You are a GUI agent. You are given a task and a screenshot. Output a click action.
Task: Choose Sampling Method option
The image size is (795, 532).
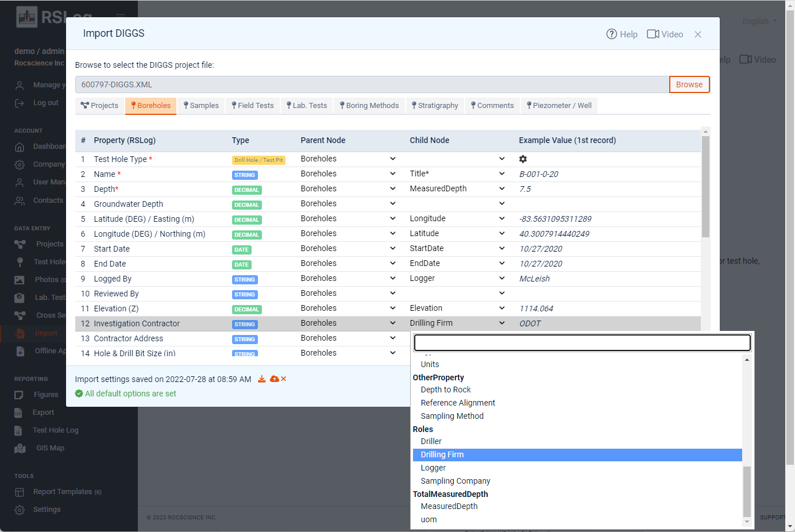click(x=577, y=416)
